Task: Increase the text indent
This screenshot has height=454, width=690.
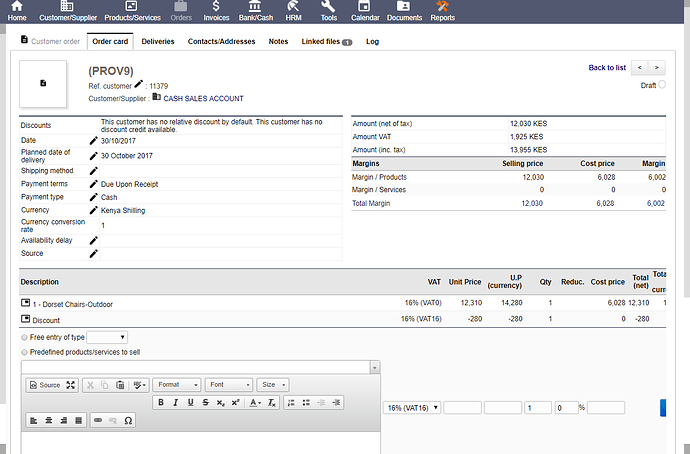Action: 336,403
